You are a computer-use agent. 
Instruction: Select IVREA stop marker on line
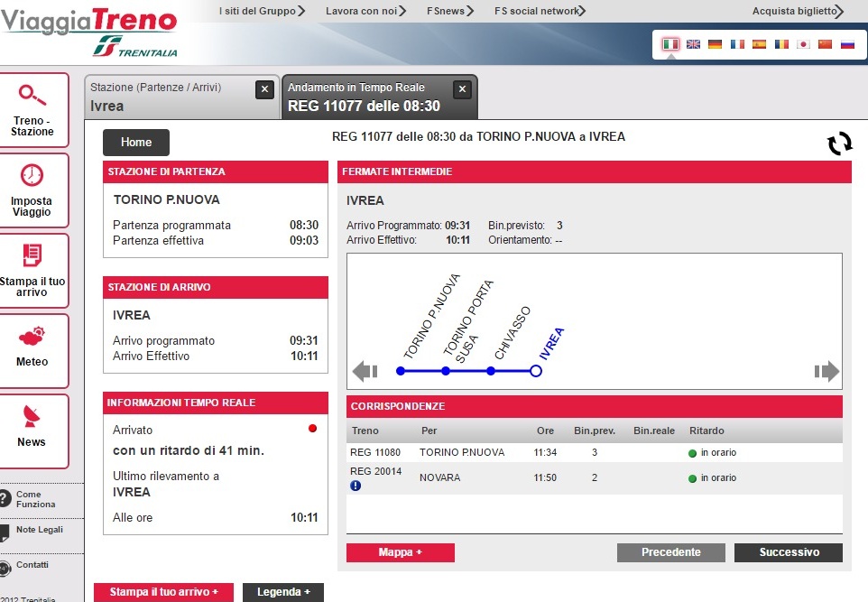[x=535, y=371]
